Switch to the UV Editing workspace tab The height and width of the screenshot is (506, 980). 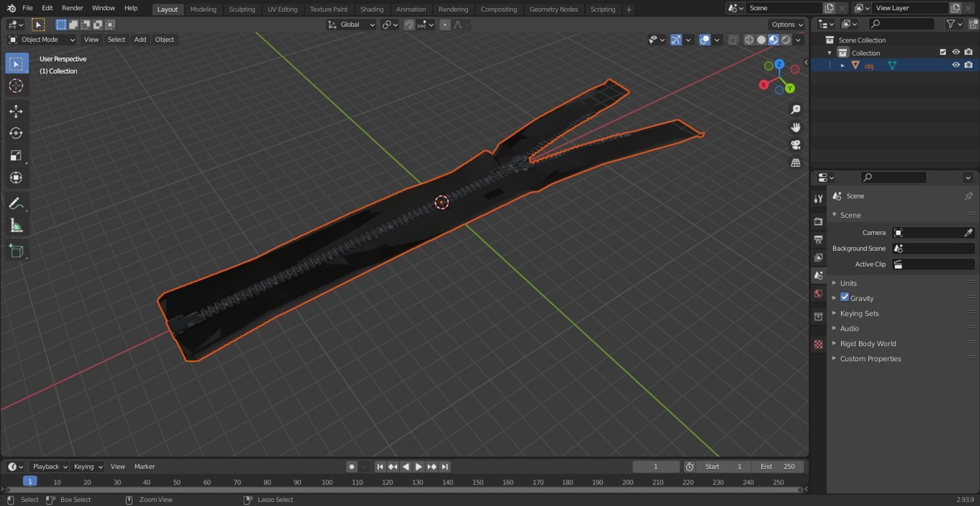tap(282, 9)
